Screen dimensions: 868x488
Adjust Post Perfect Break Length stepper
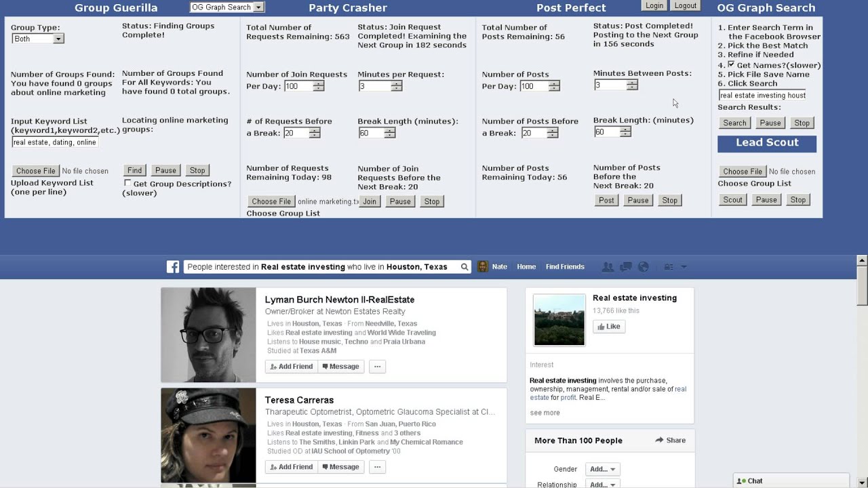[625, 132]
